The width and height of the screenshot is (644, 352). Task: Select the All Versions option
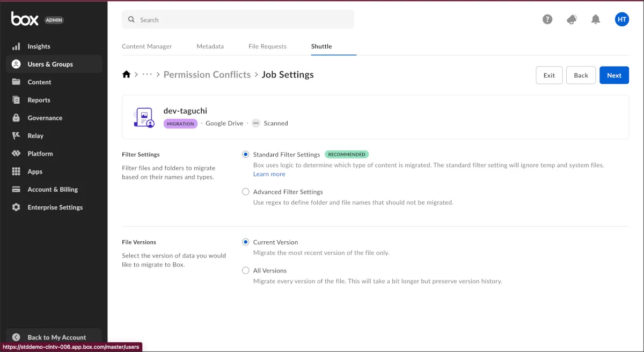(246, 271)
